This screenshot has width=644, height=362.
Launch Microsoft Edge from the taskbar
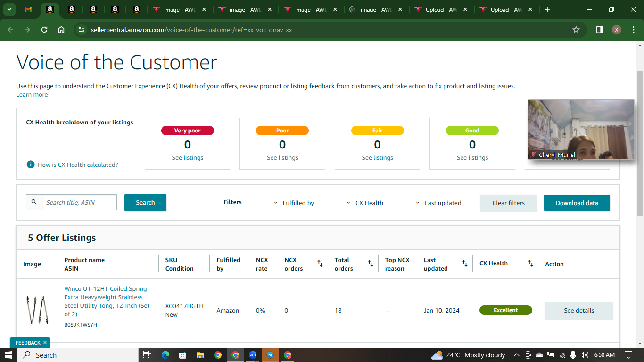165,355
